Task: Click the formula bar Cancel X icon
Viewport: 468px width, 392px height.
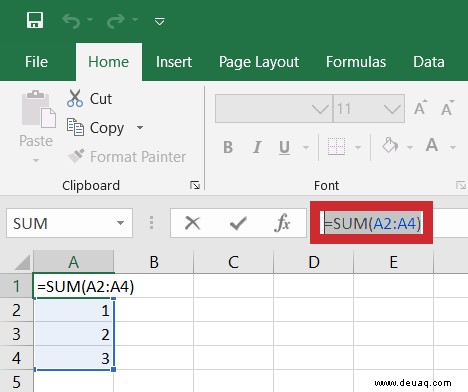Action: [192, 223]
